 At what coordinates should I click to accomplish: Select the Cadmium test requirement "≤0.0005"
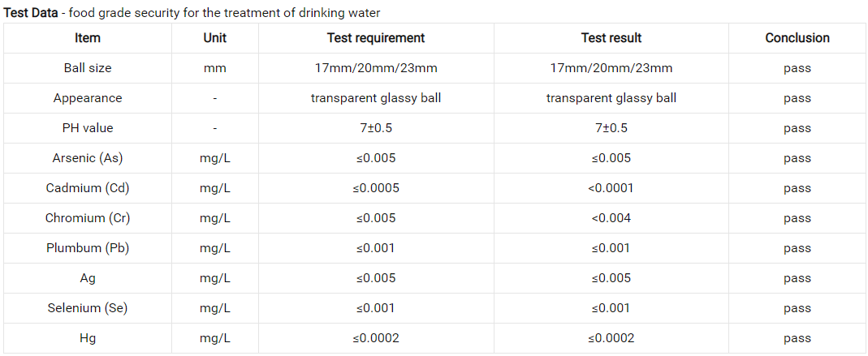(376, 188)
